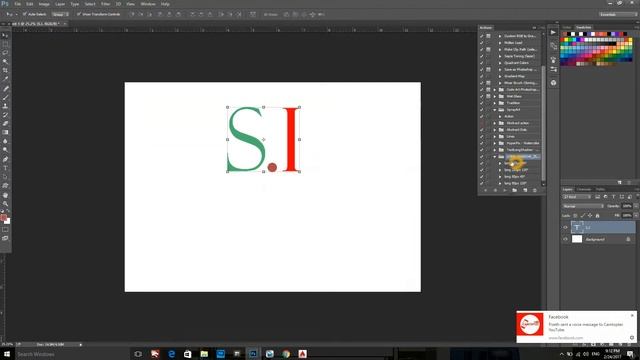The width and height of the screenshot is (640, 360).
Task: Select the Lasso tool
Action: tap(5, 53)
